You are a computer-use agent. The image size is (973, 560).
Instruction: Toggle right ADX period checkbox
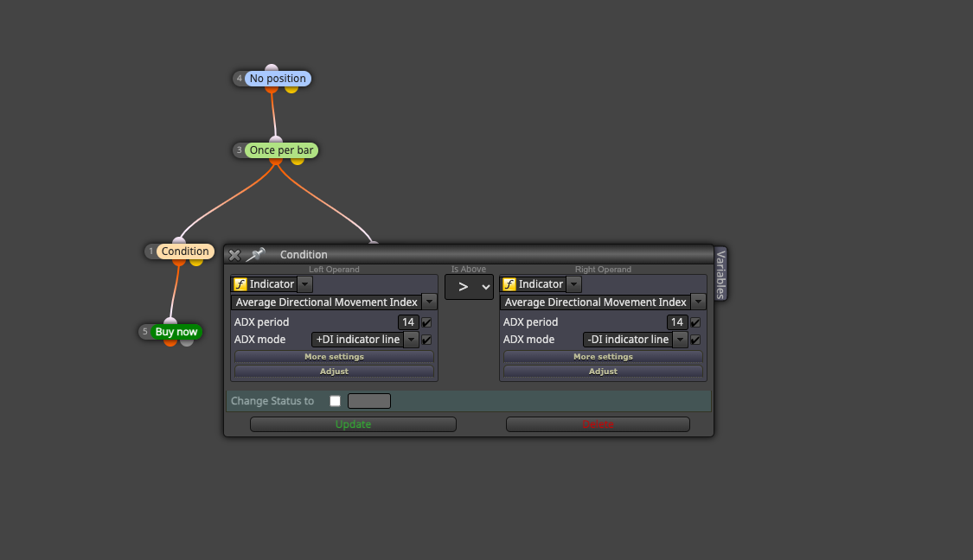click(695, 322)
